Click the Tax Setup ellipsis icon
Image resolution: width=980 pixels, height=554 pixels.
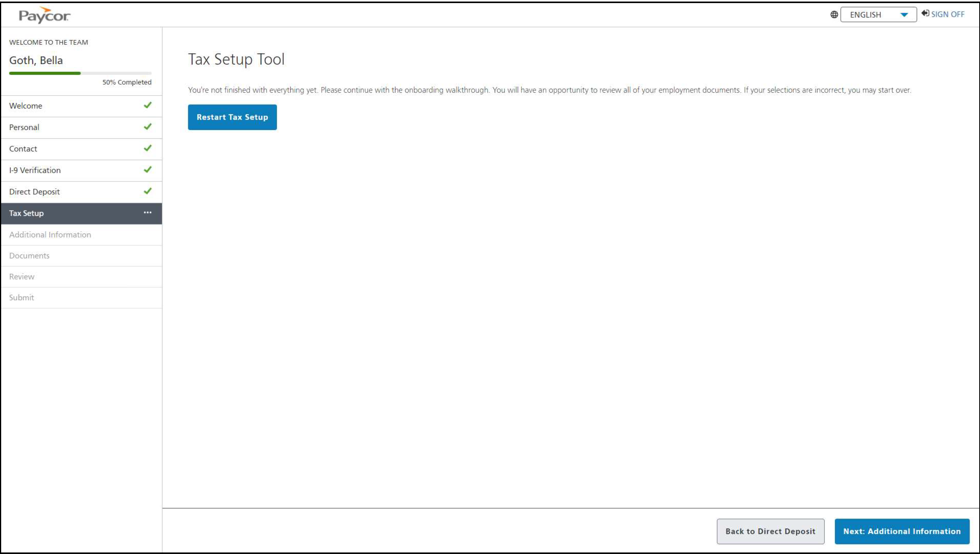click(x=147, y=213)
